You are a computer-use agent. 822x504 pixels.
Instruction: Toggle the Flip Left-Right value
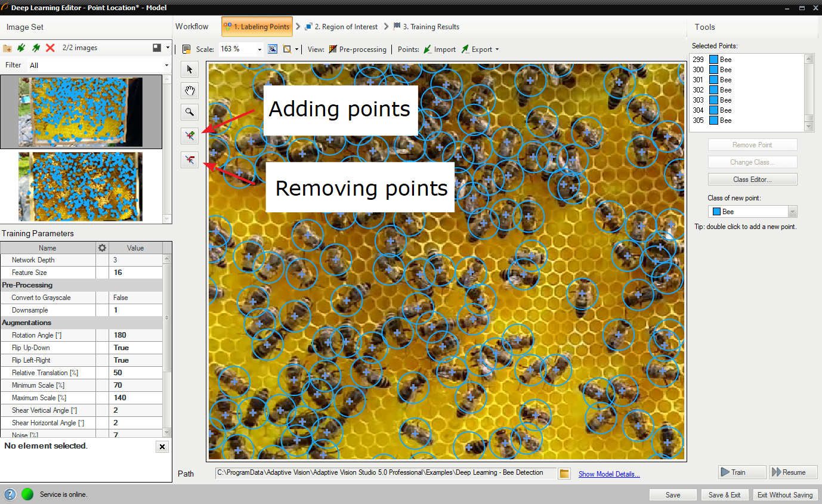(x=135, y=360)
